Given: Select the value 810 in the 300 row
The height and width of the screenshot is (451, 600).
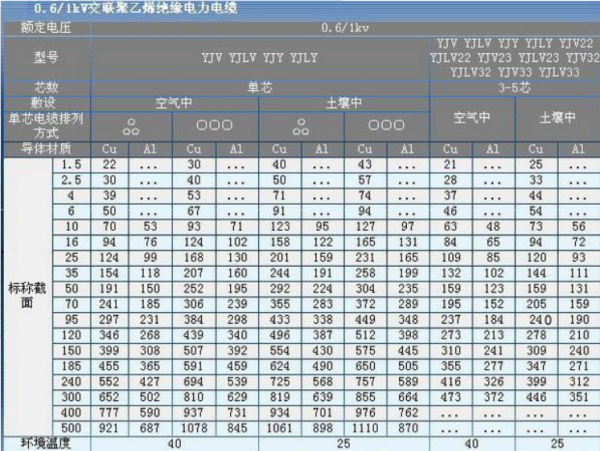Looking at the screenshot, I should pos(194,397).
